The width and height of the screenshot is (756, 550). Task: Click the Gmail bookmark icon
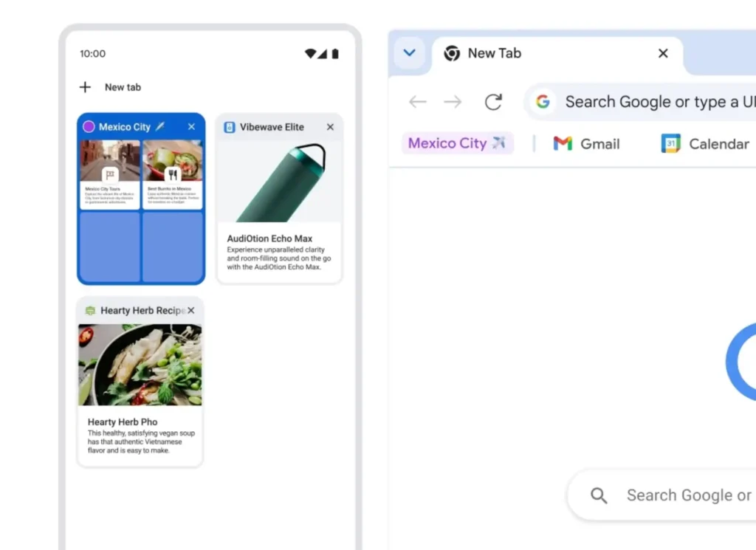pyautogui.click(x=563, y=144)
